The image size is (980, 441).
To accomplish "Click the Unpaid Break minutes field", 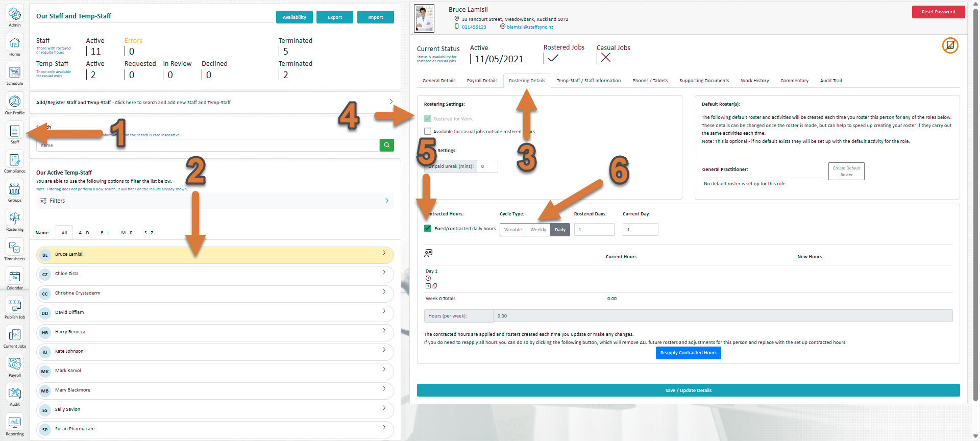I will (x=487, y=166).
